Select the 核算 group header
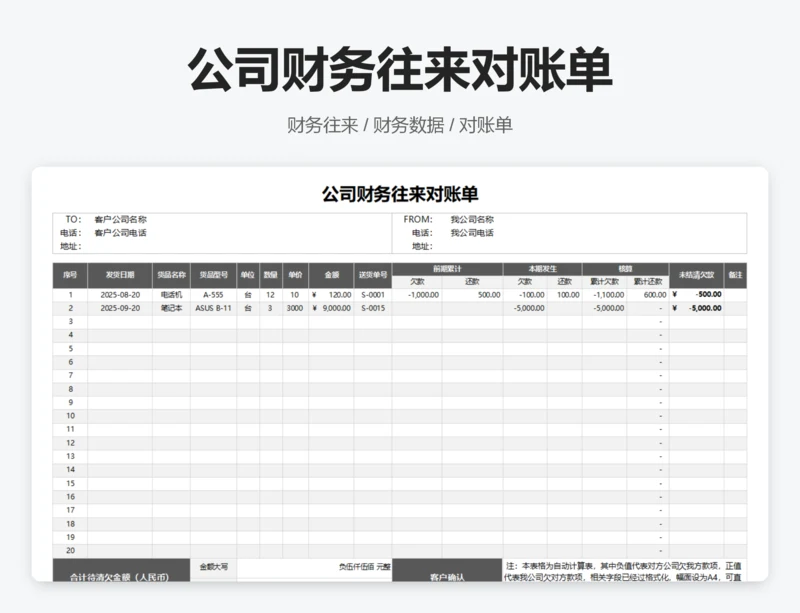800x613 pixels. 626,269
